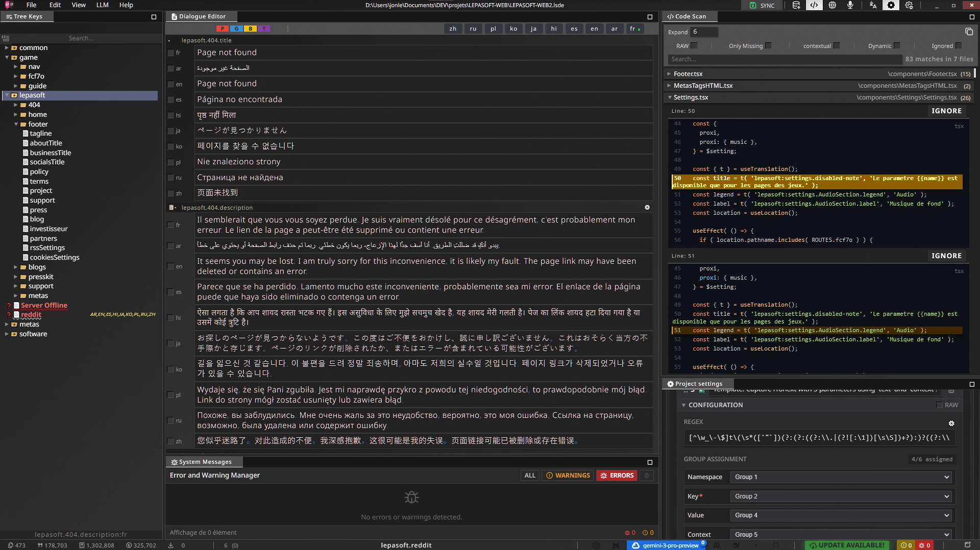Click IGNORE for Line: 51 match

click(946, 256)
